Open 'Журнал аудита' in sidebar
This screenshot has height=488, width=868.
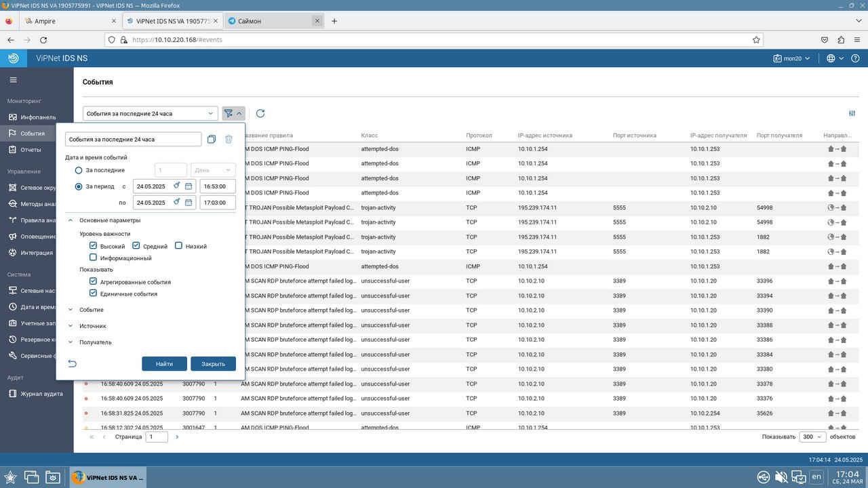click(x=41, y=394)
